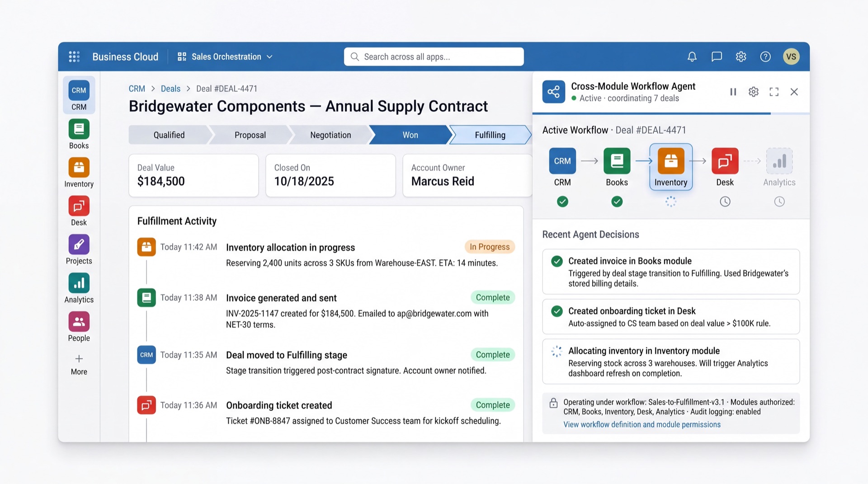Open the Desk app in sidebar
The height and width of the screenshot is (484, 868).
[79, 211]
